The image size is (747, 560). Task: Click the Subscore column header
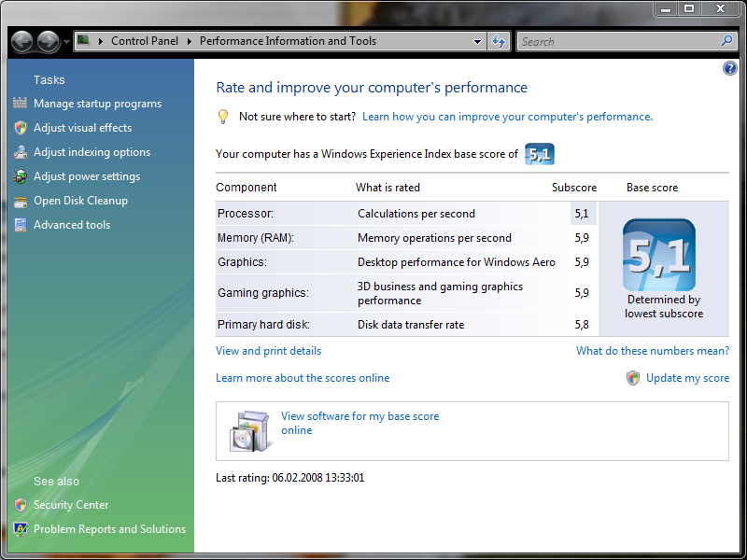[574, 188]
